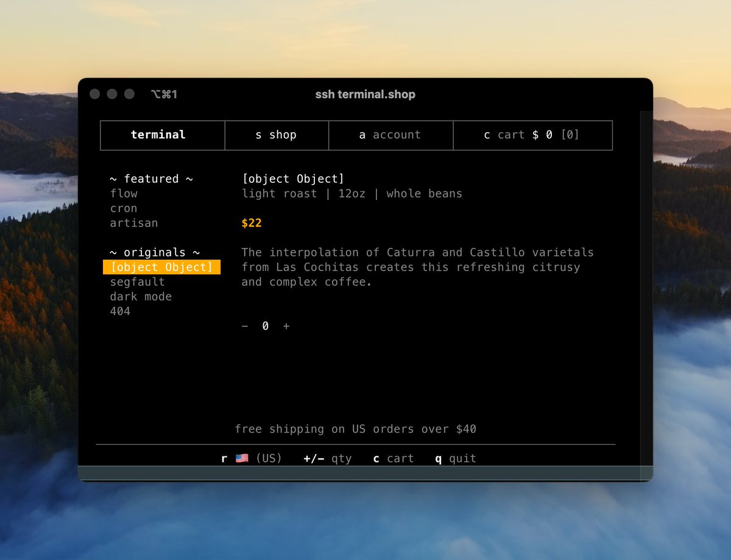731x560 pixels.
Task: Open the c cart tab in header
Action: coord(532,135)
